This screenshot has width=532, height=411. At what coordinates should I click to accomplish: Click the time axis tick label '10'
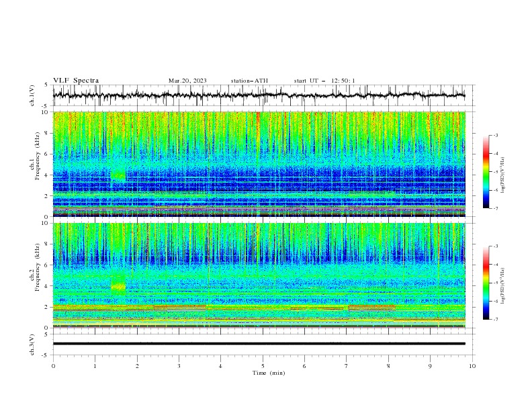click(472, 366)
